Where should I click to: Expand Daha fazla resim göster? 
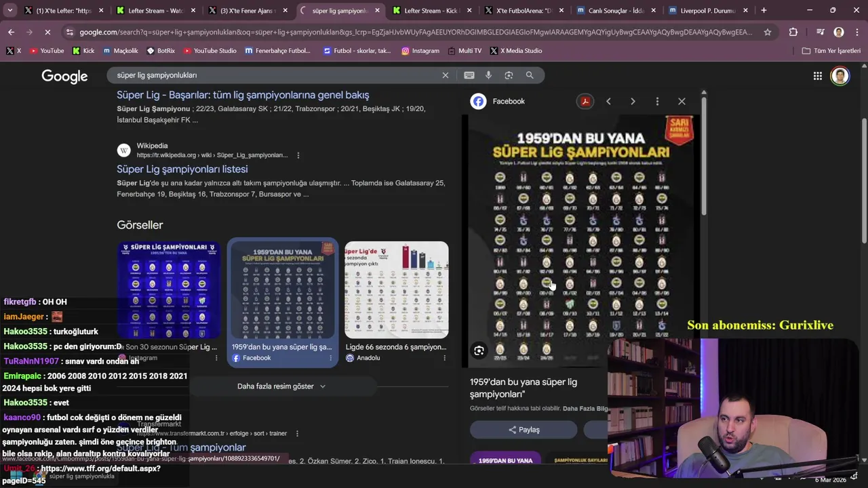[x=281, y=386]
